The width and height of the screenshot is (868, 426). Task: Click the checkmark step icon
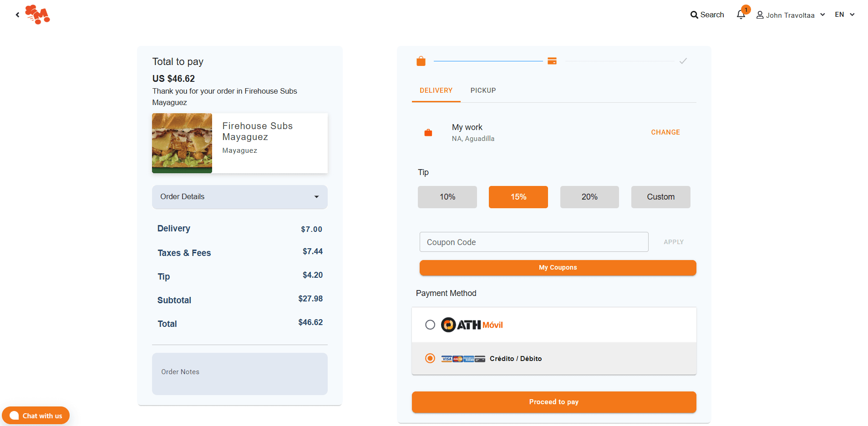(x=683, y=61)
